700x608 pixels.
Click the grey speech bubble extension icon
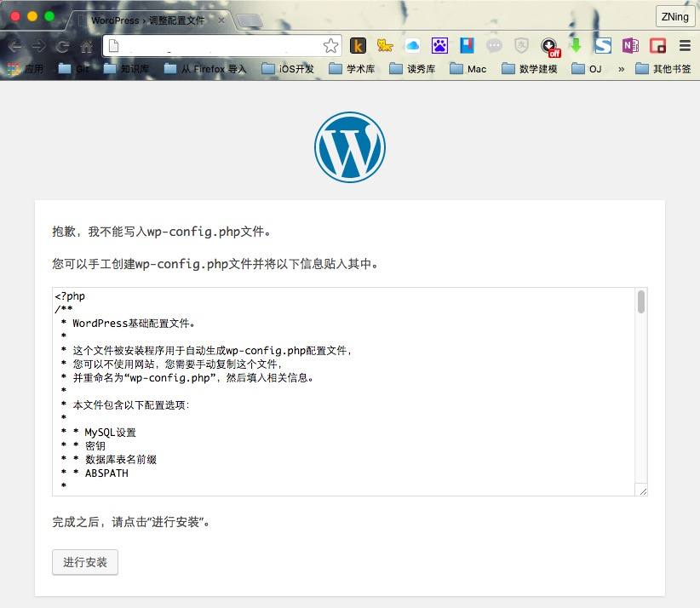(494, 45)
